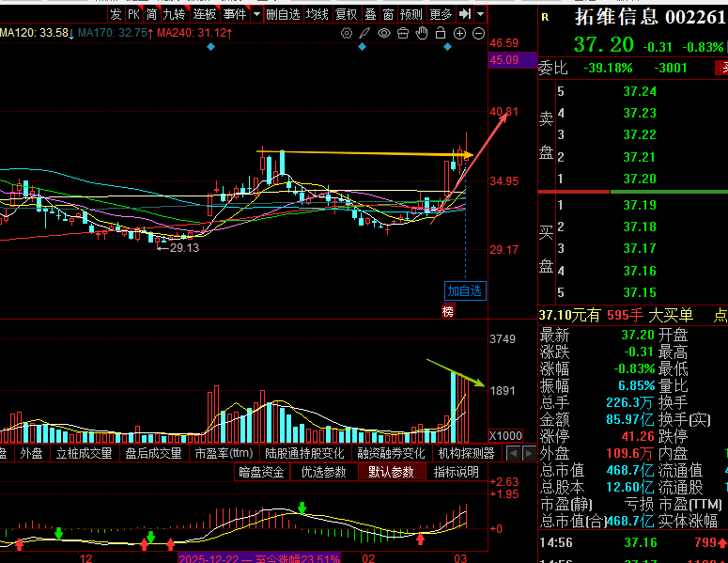Click the 涨停 41.26 value

[x=638, y=436]
